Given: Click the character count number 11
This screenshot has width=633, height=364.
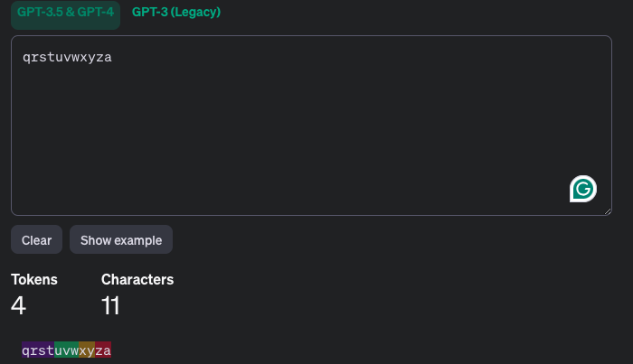Looking at the screenshot, I should pyautogui.click(x=110, y=306).
